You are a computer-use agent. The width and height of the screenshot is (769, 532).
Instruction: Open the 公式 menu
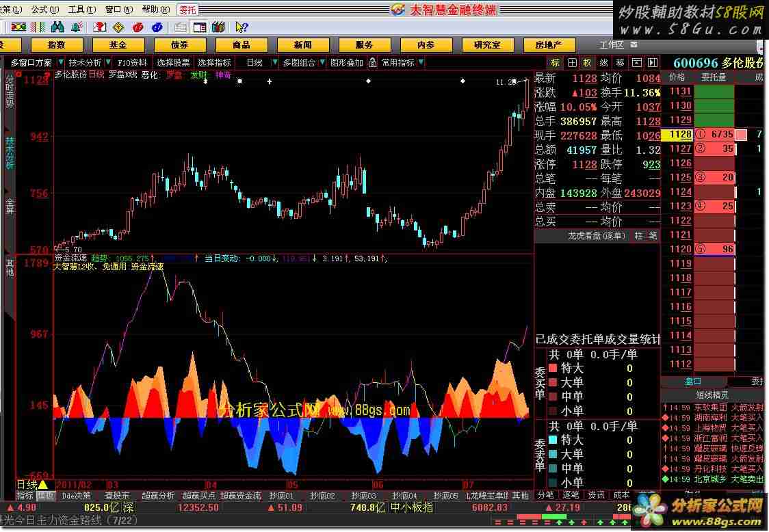point(44,10)
